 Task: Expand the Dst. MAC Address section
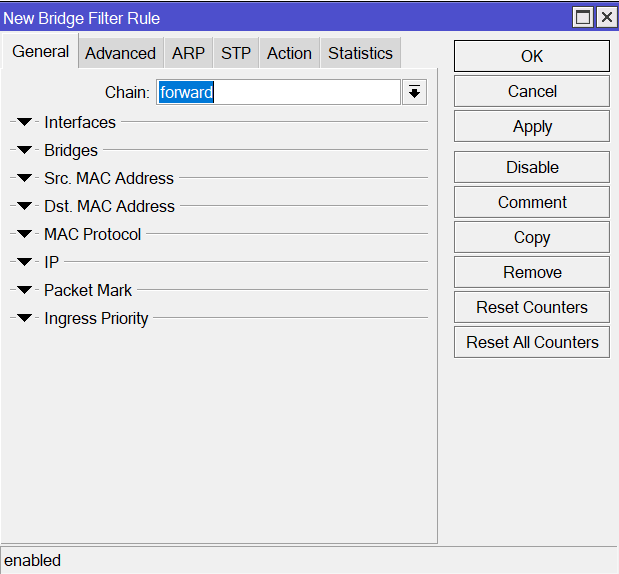[x=24, y=206]
